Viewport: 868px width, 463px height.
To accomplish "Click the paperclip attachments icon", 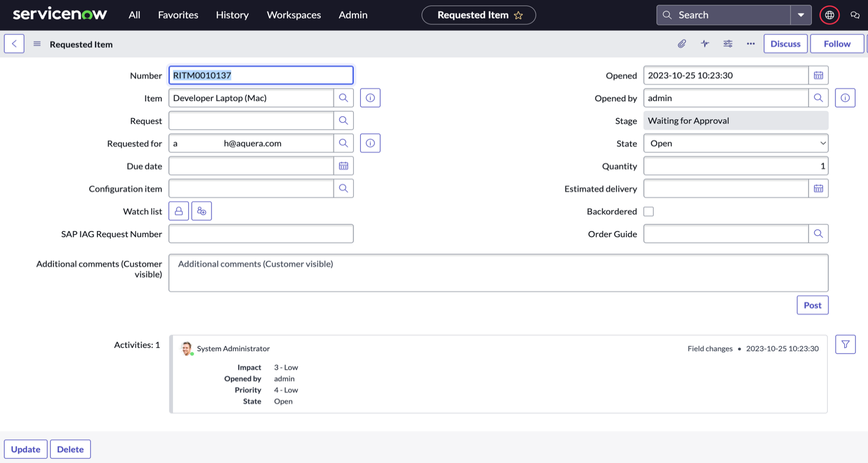I will point(681,44).
